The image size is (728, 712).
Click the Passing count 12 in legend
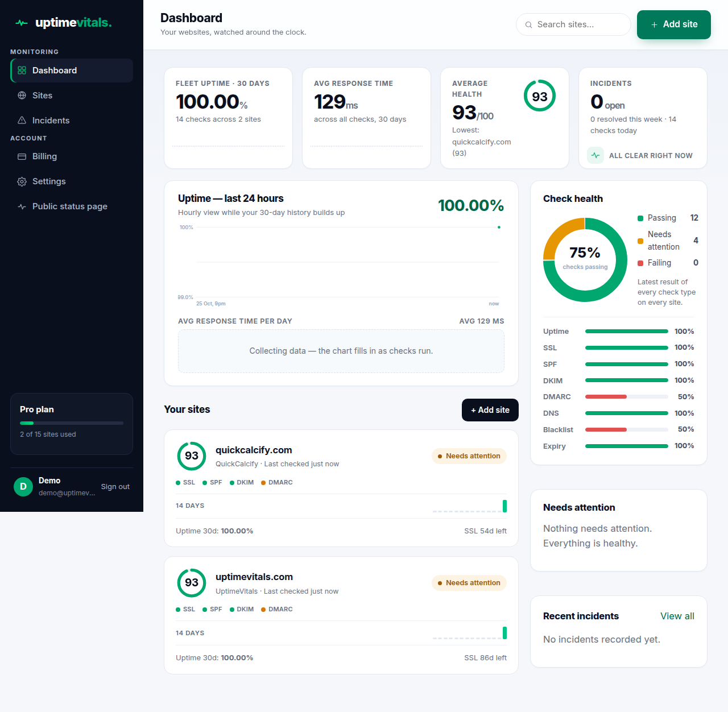tap(694, 218)
